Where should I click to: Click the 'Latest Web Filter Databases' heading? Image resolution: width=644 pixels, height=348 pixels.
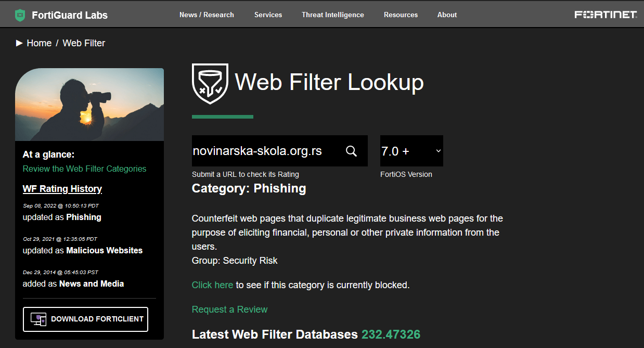pyautogui.click(x=275, y=334)
